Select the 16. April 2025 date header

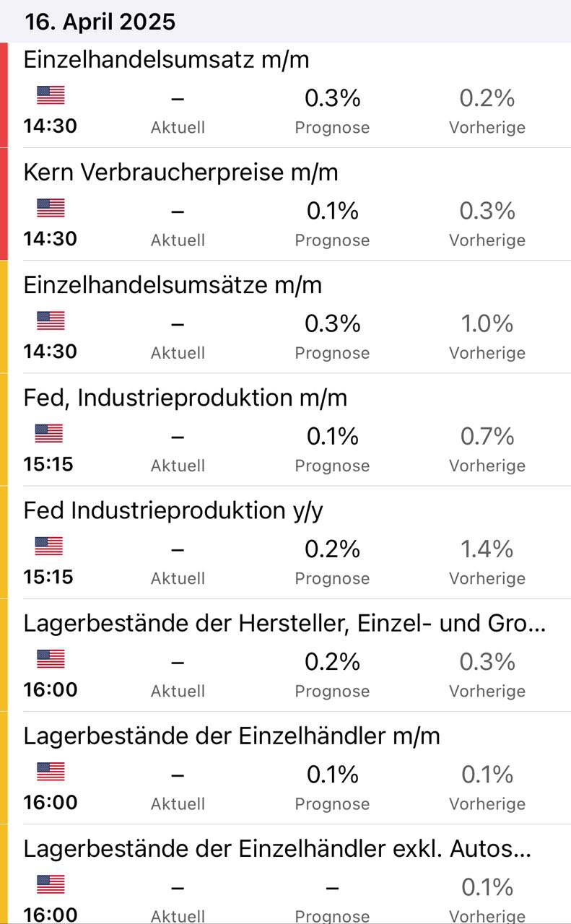click(x=100, y=22)
